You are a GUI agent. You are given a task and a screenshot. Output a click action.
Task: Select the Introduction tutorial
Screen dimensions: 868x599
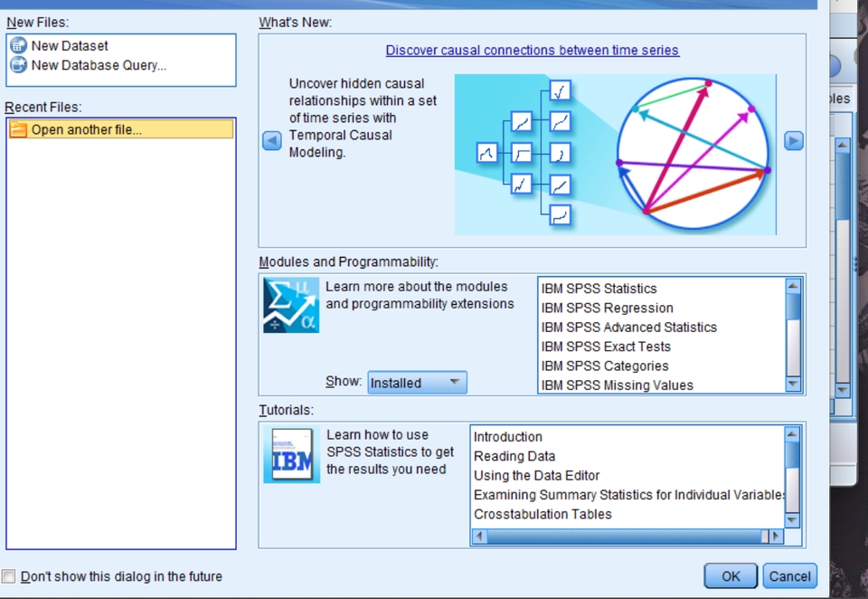[x=508, y=437]
